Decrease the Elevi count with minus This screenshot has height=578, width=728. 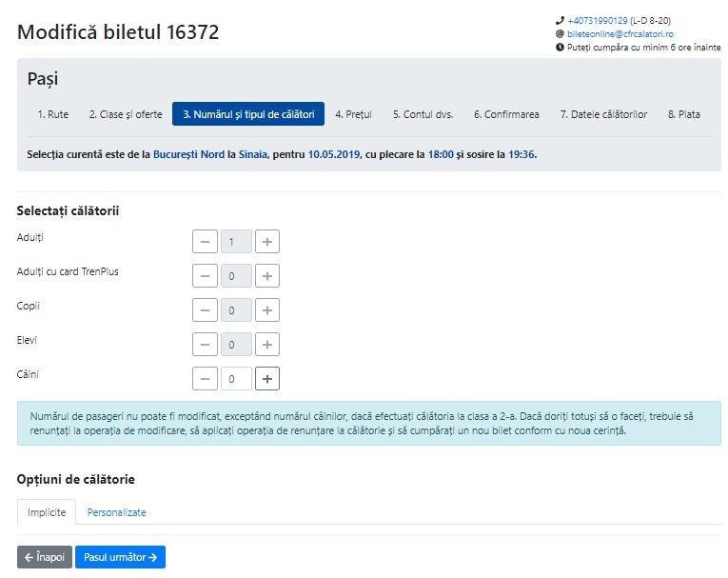click(x=205, y=345)
